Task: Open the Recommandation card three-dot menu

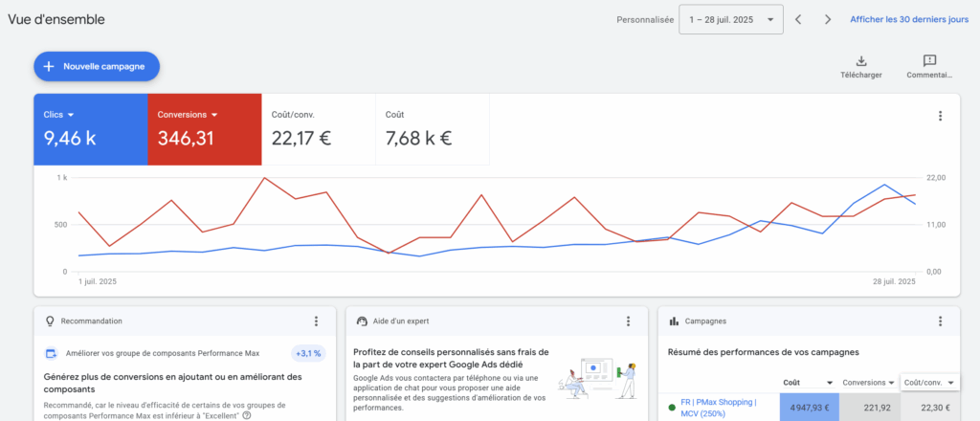Action: click(316, 321)
